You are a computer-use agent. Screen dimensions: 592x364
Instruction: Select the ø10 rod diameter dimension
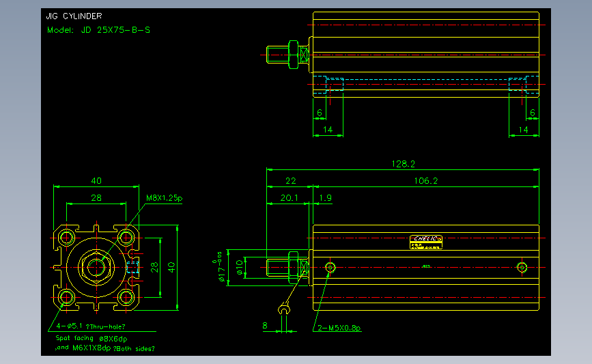tap(240, 267)
